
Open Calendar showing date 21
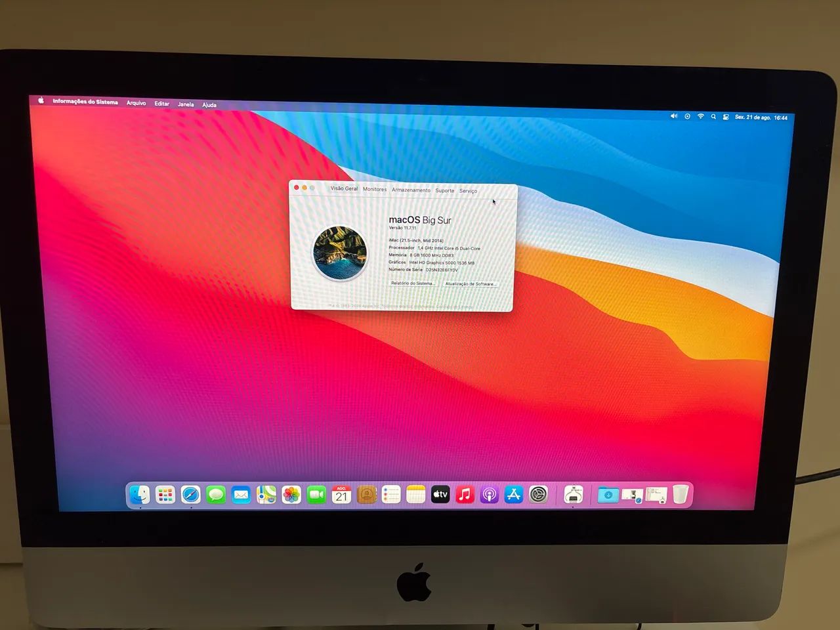341,495
